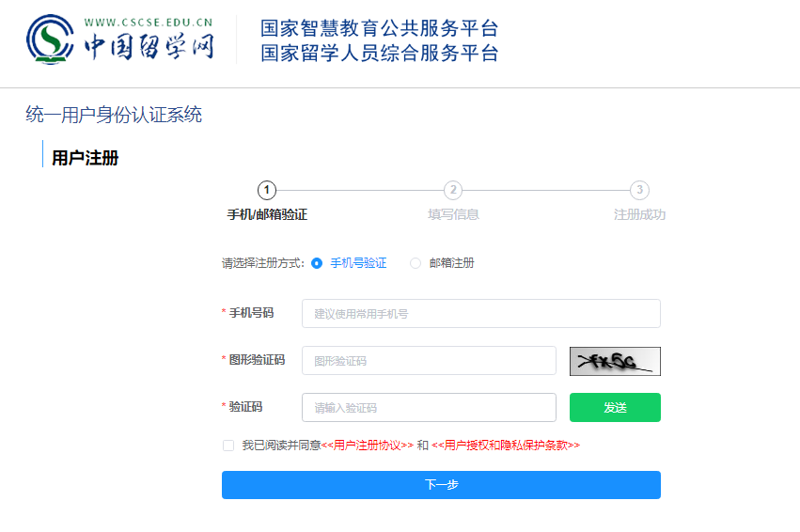Click the 统一用户身份认证系统 title
The width and height of the screenshot is (800, 532).
[114, 115]
